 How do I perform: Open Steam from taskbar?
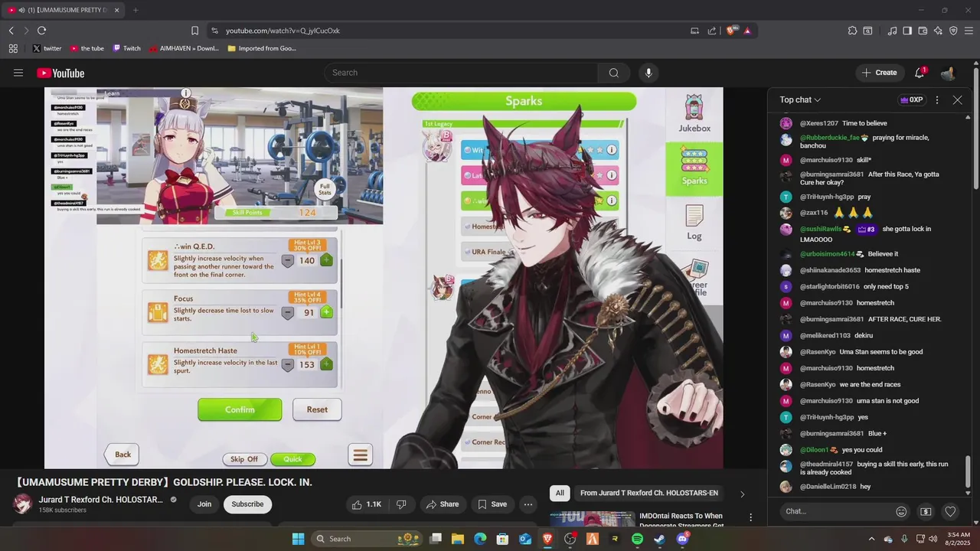click(x=659, y=539)
